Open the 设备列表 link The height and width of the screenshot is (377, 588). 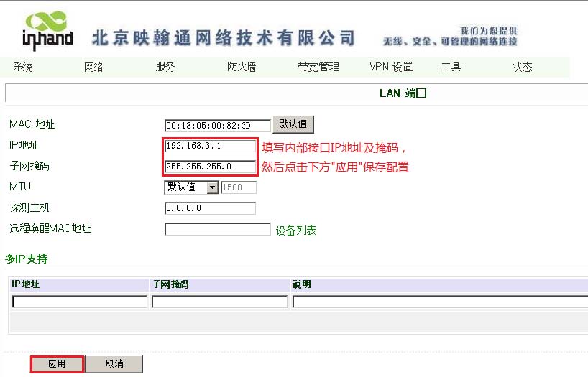[x=296, y=231]
